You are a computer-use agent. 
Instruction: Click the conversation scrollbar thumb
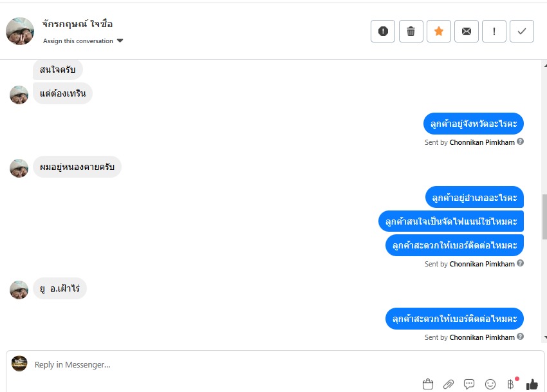click(544, 216)
